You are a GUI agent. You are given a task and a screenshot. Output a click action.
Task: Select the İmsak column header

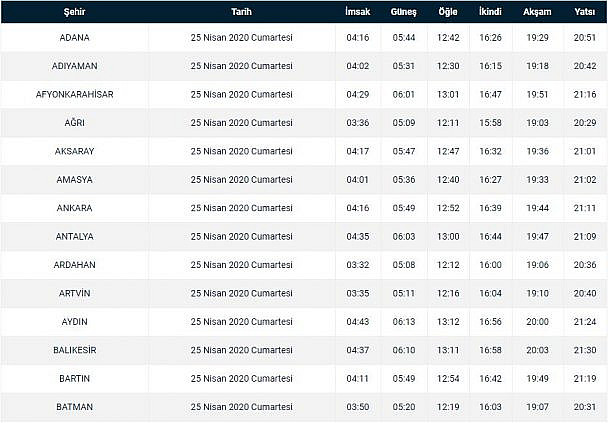click(x=358, y=11)
